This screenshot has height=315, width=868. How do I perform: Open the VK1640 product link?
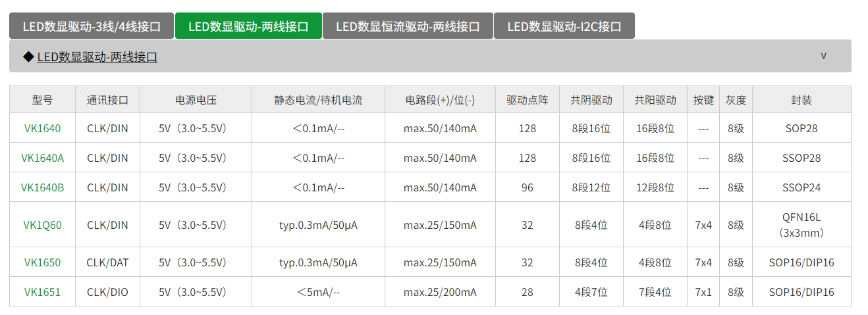pos(42,128)
